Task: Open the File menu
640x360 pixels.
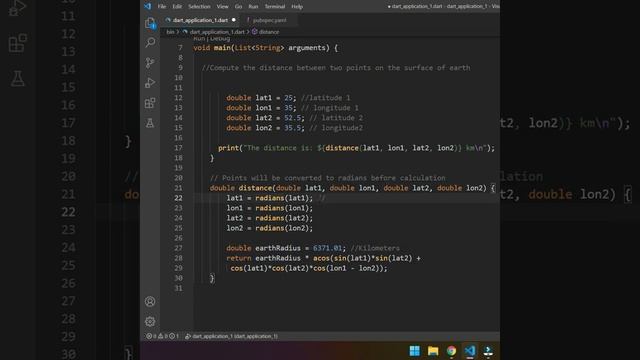Action: pyautogui.click(x=162, y=7)
